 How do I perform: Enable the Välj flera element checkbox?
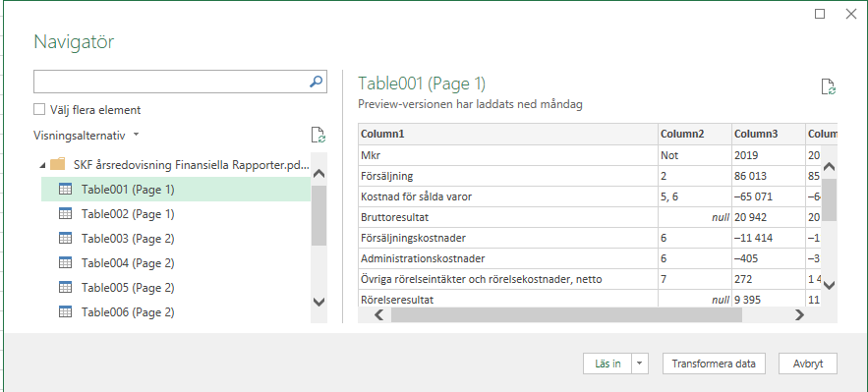38,109
